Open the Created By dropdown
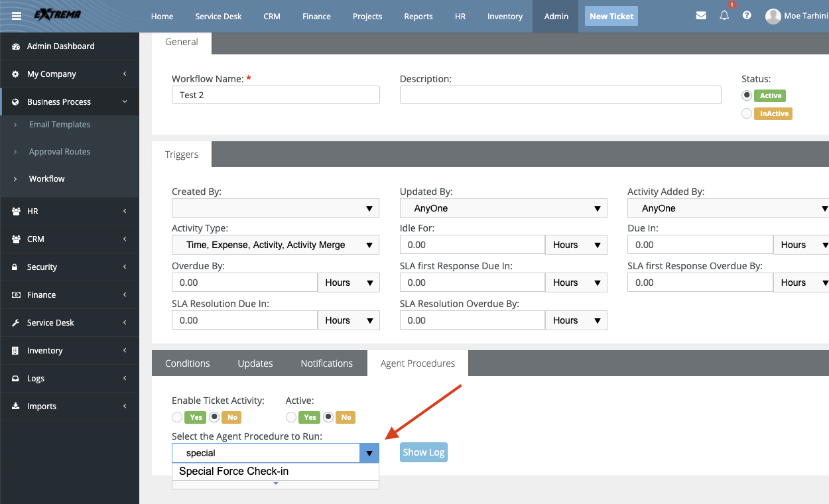 coord(275,208)
